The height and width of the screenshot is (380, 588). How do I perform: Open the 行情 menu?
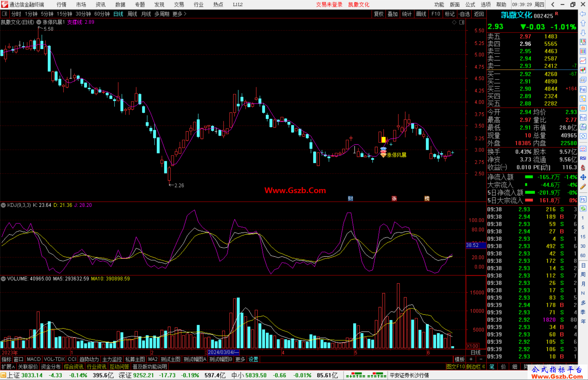62,4
